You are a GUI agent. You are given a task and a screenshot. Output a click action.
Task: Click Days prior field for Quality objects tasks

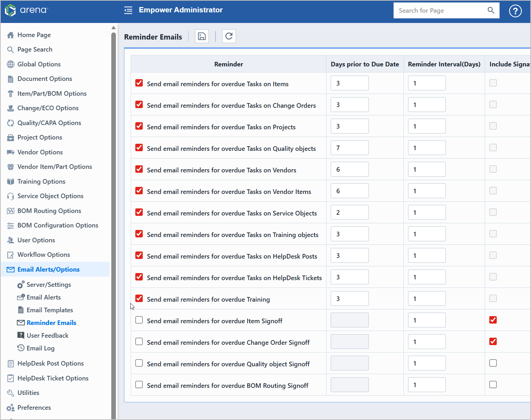350,148
